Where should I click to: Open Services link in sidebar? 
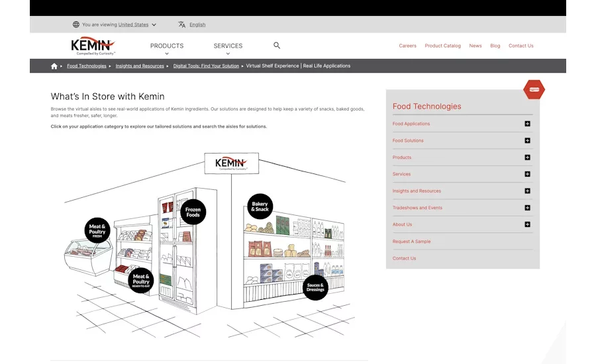(x=402, y=174)
